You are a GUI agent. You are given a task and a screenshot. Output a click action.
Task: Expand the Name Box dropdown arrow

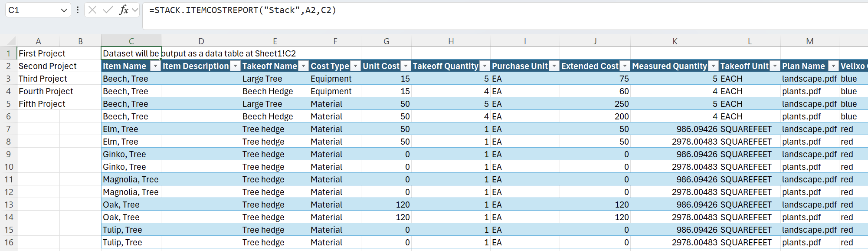(x=64, y=10)
